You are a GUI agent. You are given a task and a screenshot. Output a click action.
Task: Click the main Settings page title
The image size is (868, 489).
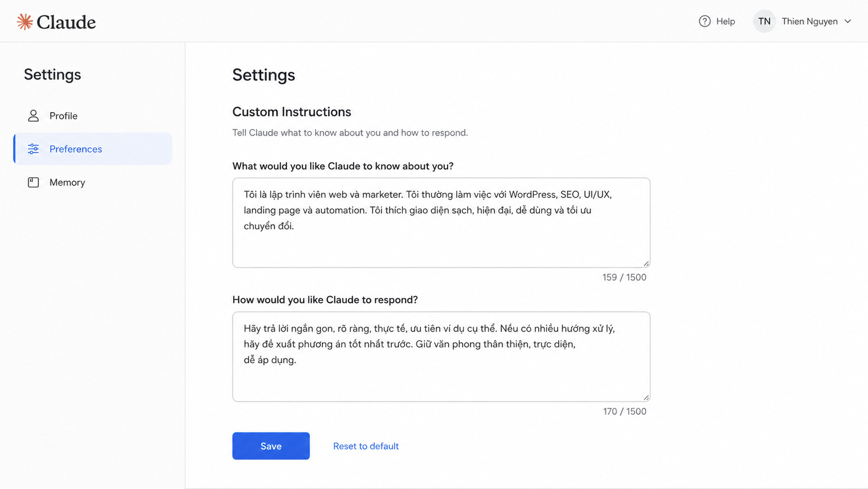click(x=264, y=75)
